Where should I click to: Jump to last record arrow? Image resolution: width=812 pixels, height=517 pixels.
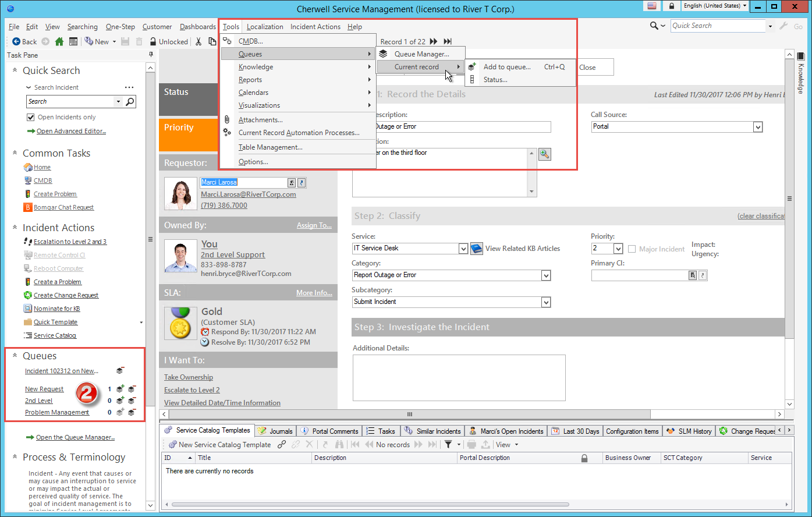(x=448, y=41)
